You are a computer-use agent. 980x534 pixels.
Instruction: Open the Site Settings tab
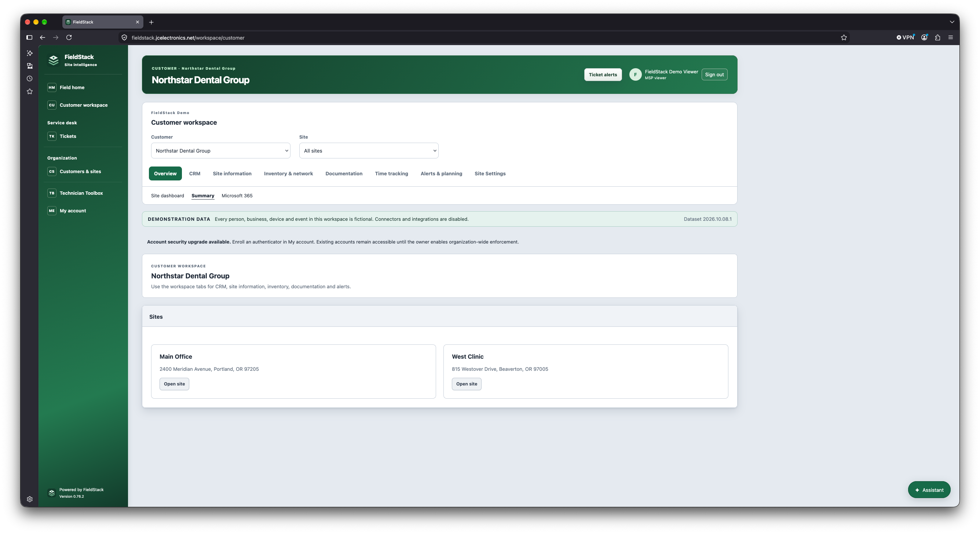pos(490,173)
